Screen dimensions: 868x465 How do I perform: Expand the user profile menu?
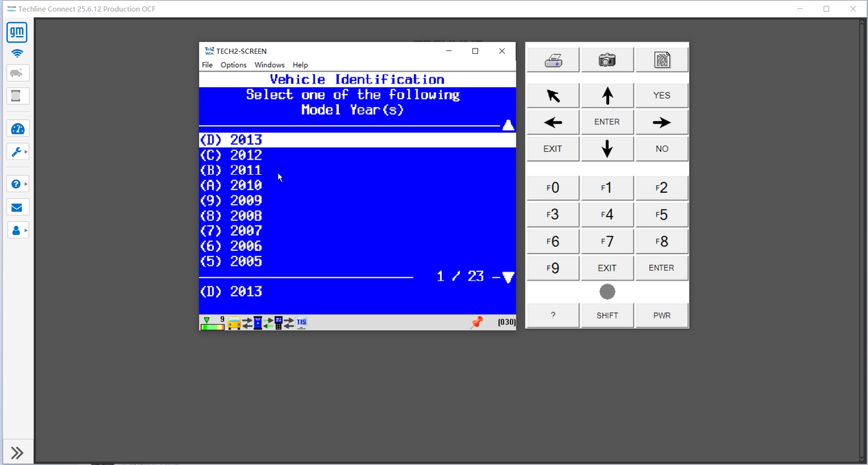pos(17,230)
